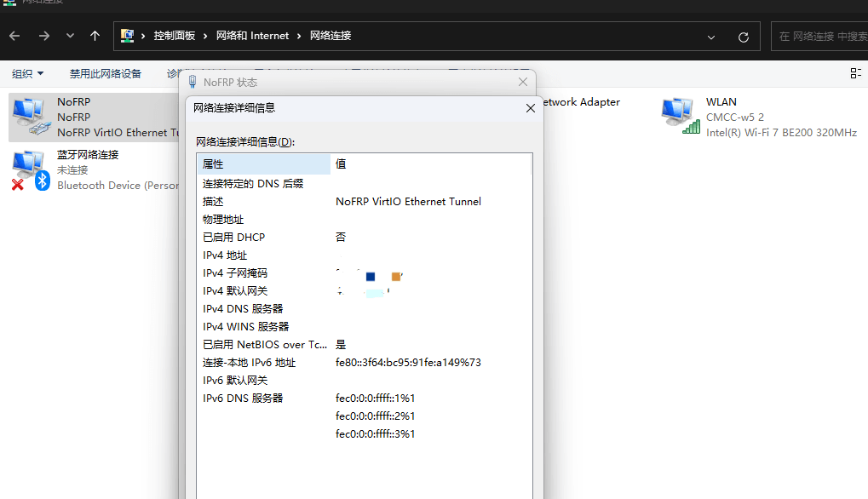Open the 组织 dropdown menu
The width and height of the screenshot is (868, 499).
click(x=27, y=74)
